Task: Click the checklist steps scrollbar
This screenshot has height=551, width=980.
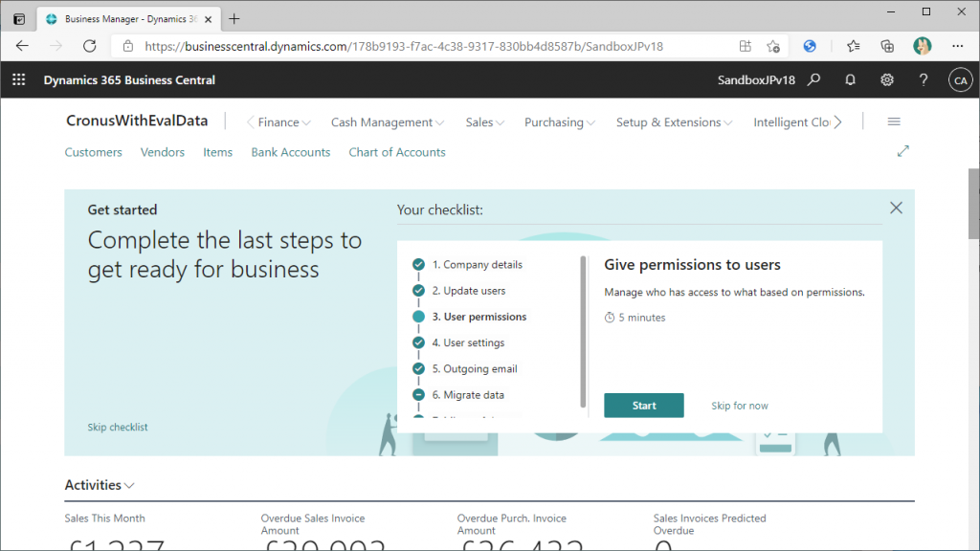Action: tap(583, 331)
